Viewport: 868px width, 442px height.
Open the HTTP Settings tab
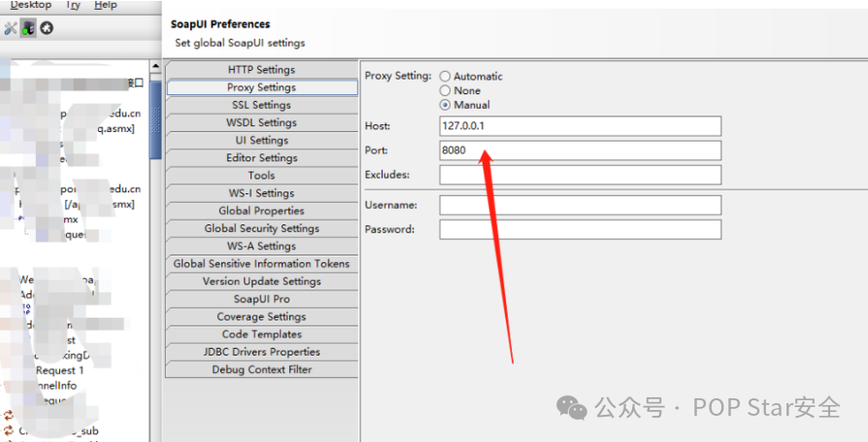[x=262, y=70]
